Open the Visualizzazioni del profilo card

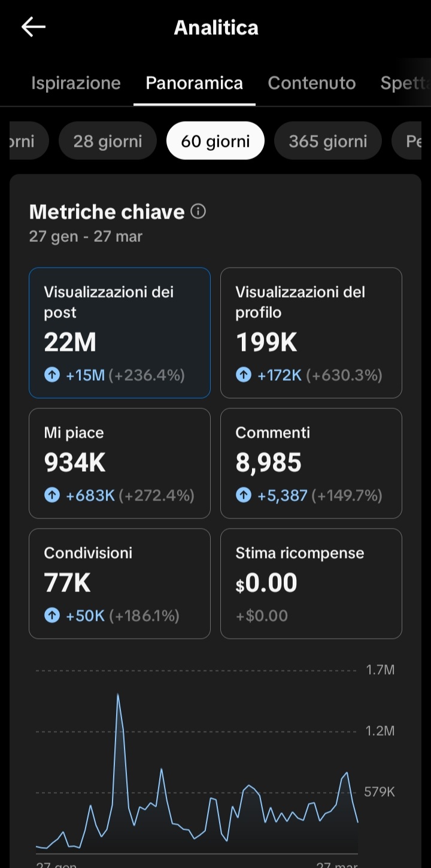pyautogui.click(x=311, y=333)
